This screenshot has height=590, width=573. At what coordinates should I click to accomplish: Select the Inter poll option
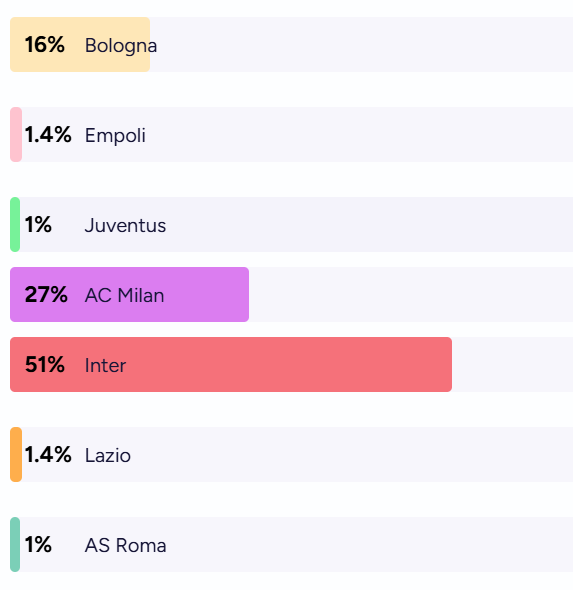point(292,364)
